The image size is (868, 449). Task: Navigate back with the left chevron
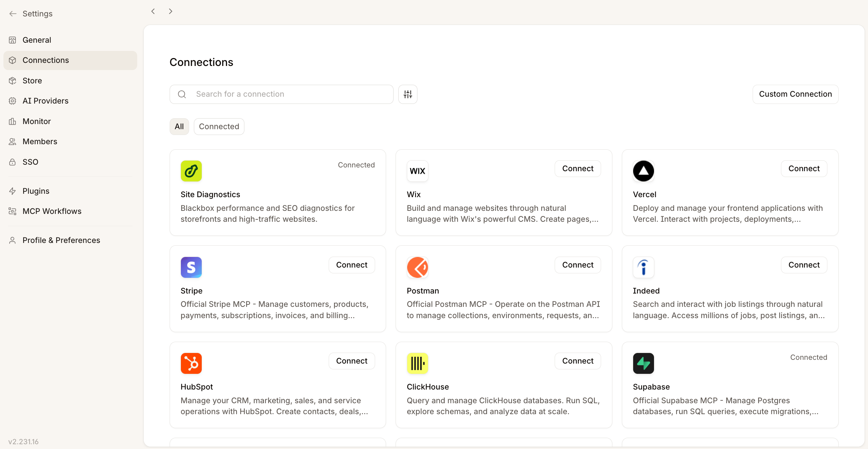[x=153, y=11]
